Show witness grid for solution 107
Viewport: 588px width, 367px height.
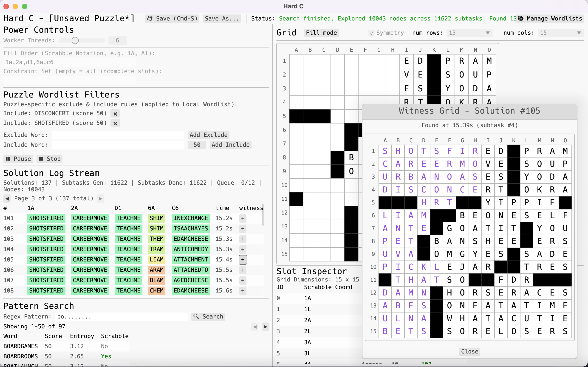[x=243, y=281]
